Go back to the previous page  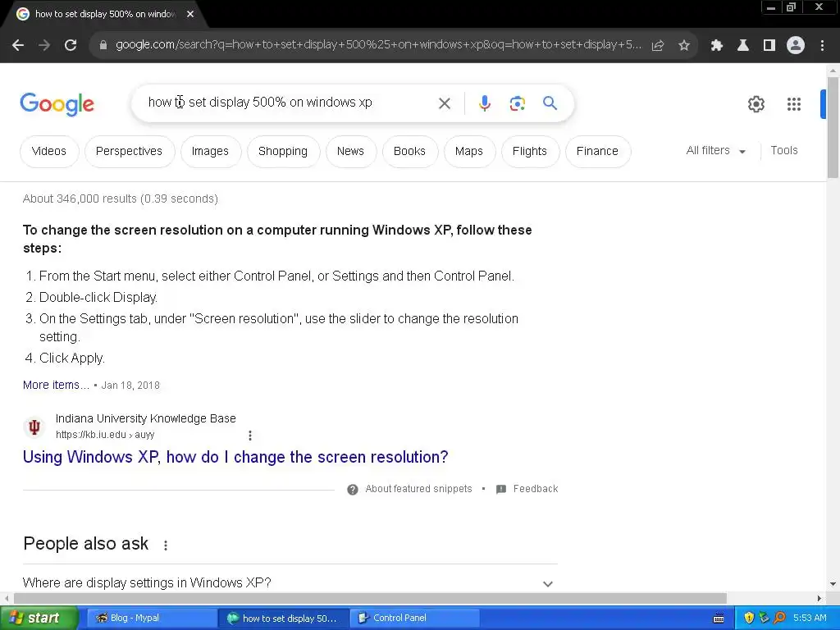click(x=18, y=46)
